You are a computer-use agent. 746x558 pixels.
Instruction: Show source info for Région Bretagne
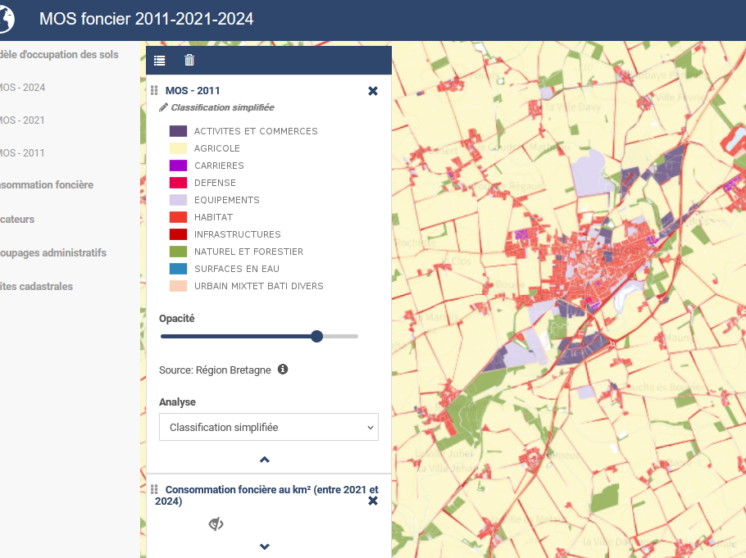283,370
